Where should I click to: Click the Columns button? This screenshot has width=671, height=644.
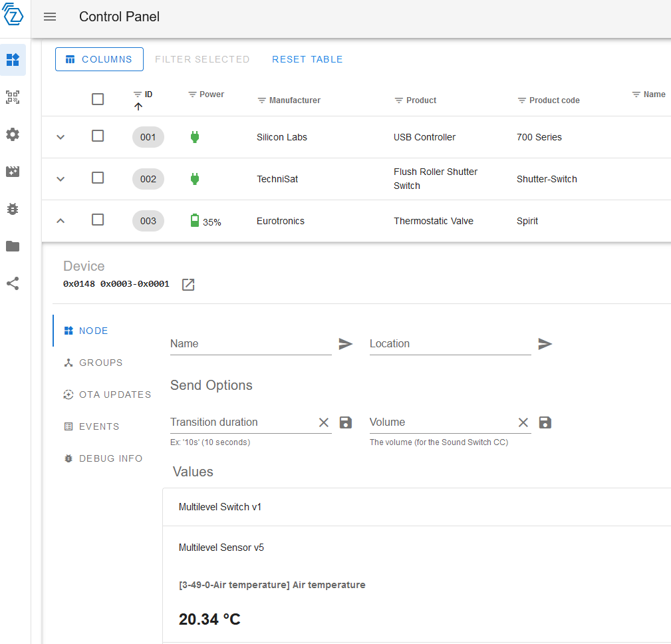(x=99, y=59)
